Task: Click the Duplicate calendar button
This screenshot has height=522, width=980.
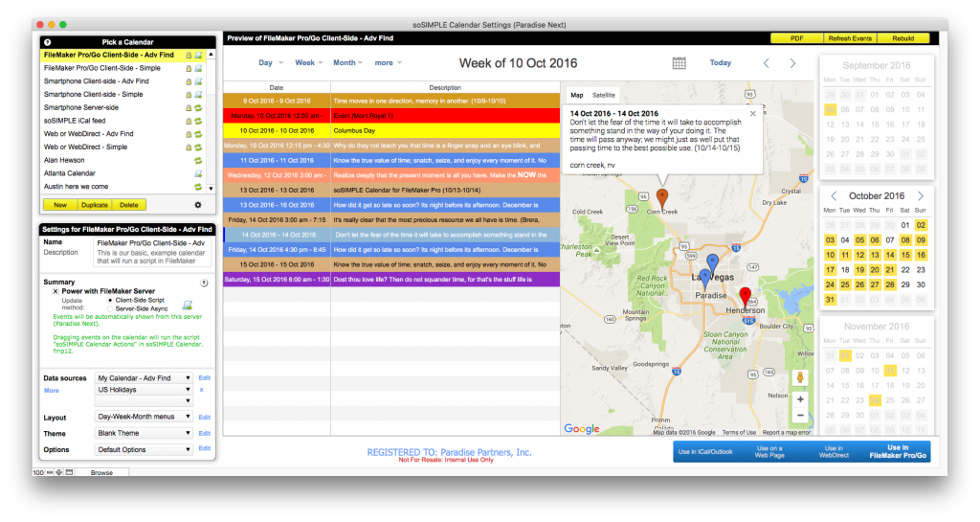Action: click(95, 205)
